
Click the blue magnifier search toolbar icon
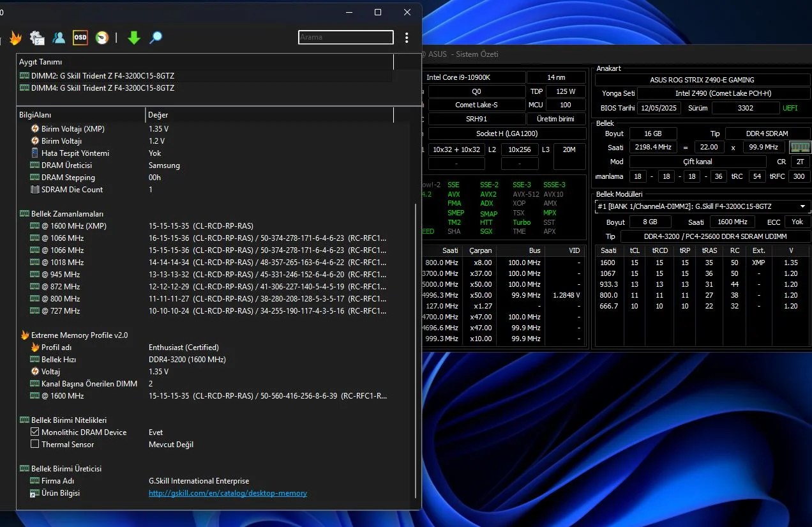(155, 38)
